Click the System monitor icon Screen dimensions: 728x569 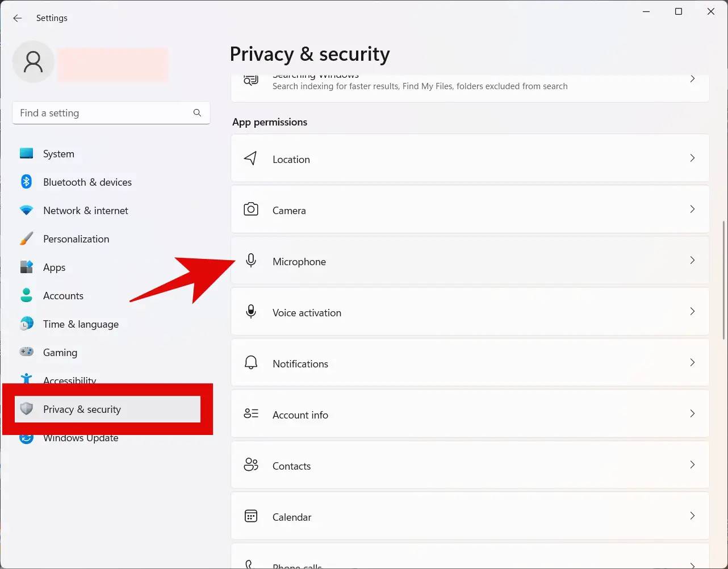(27, 154)
